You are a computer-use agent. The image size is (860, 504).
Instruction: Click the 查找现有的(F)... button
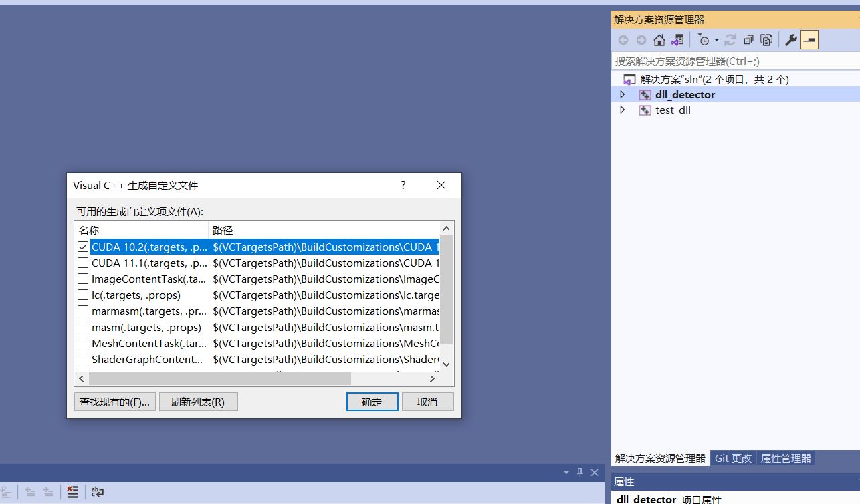115,402
